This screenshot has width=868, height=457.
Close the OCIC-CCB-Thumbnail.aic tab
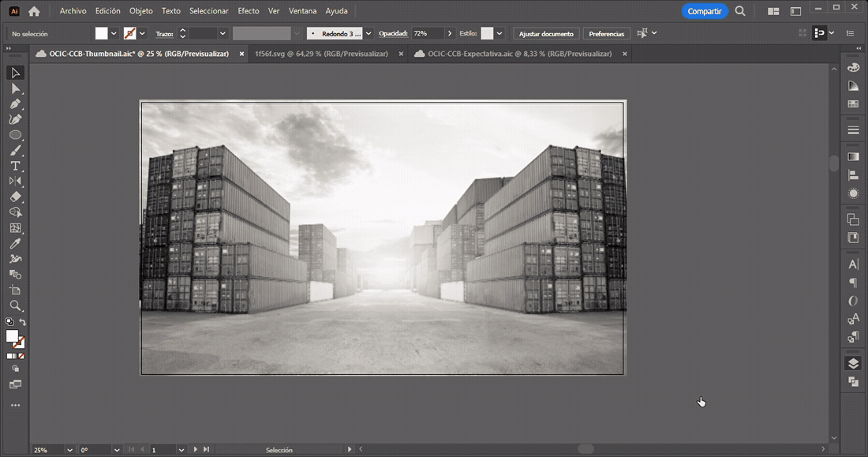point(241,54)
